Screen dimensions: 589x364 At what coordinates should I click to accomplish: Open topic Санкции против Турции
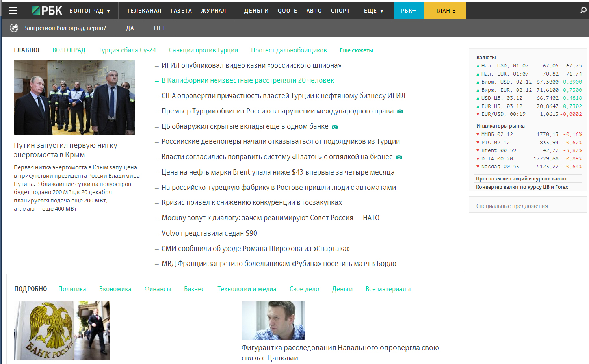pyautogui.click(x=203, y=50)
